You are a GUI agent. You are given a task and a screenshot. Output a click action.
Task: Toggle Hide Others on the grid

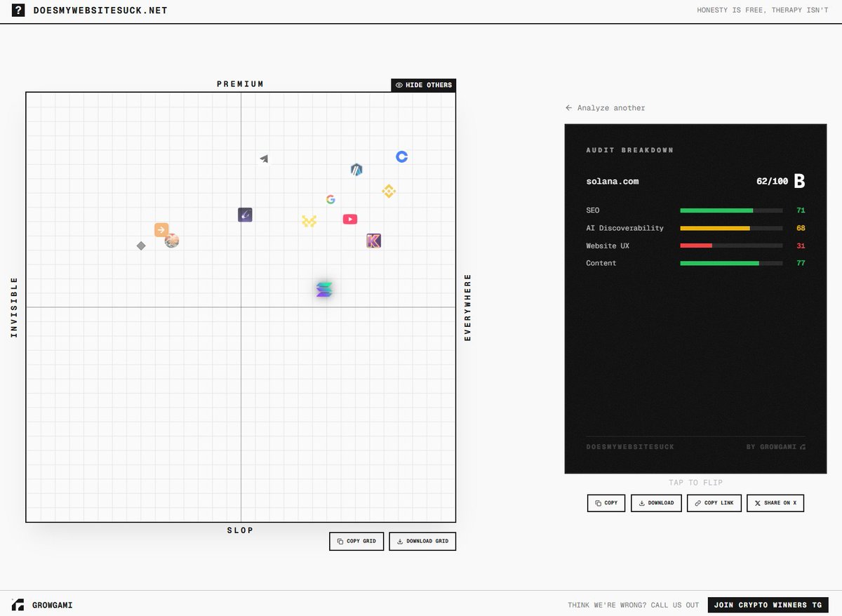[x=424, y=85]
